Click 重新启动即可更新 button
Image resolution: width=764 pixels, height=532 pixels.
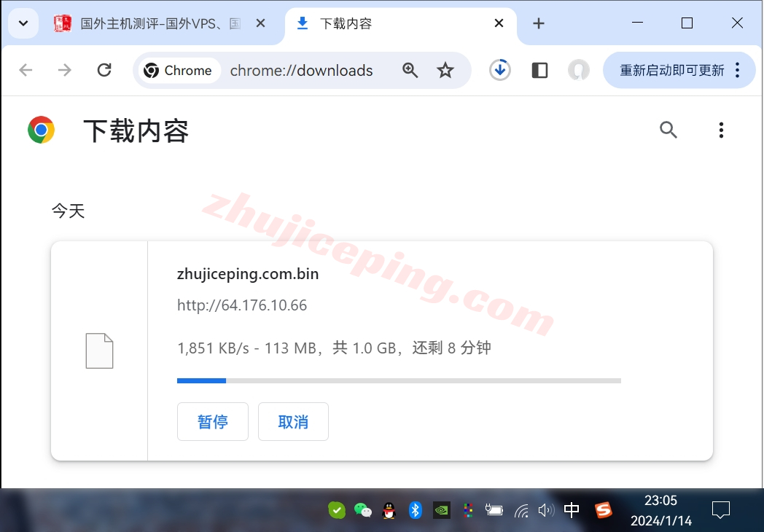[x=672, y=70]
